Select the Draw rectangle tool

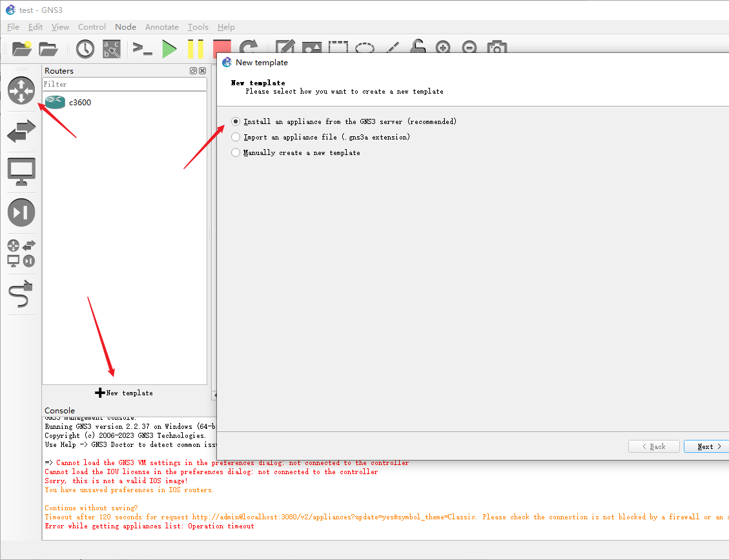[x=338, y=47]
